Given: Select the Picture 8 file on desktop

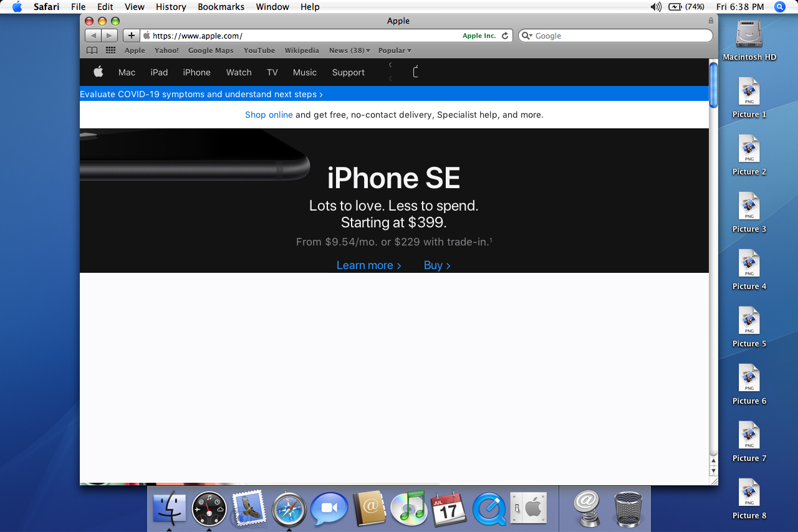Looking at the screenshot, I should click(749, 499).
